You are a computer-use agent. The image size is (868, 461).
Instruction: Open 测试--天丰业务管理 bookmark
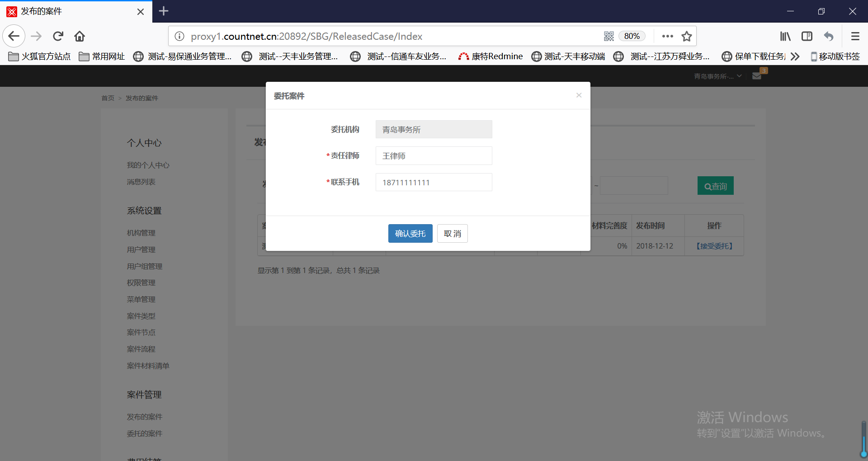290,56
